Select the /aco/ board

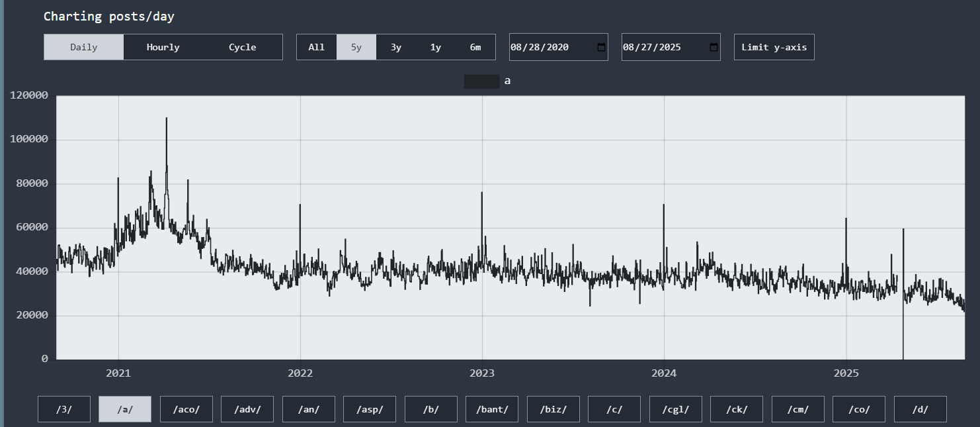[186, 409]
